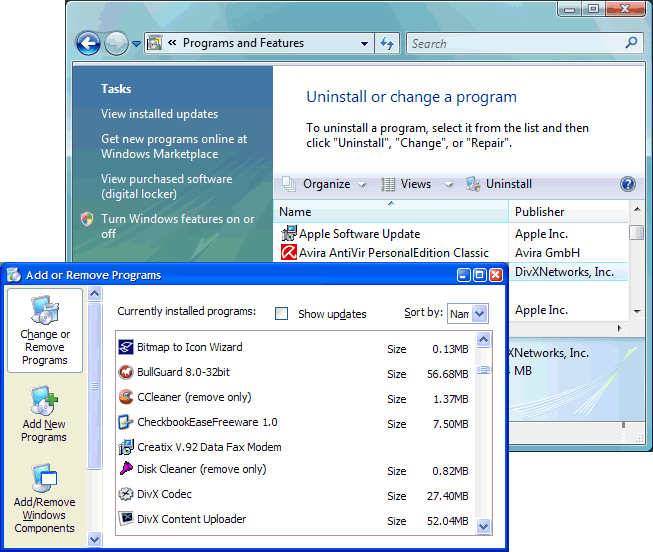
Task: Click sidebar scroll-down arrow in Add or Remove Programs
Action: [95, 540]
